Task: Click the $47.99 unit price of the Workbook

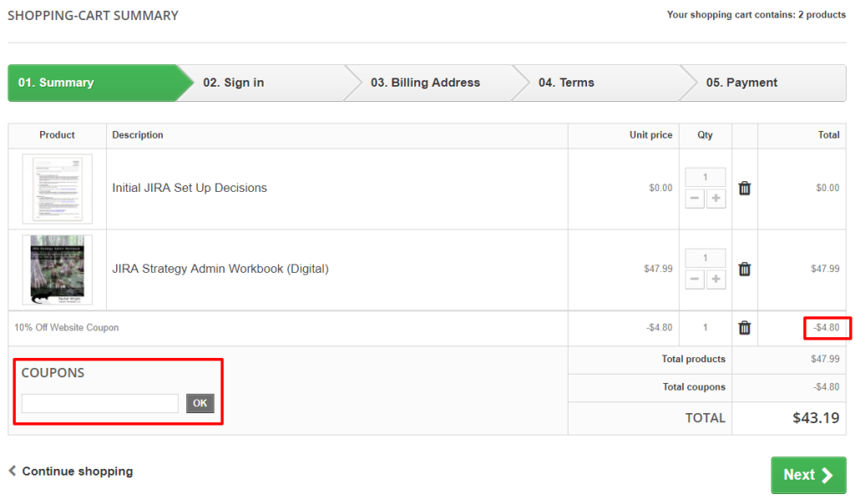Action: [658, 269]
